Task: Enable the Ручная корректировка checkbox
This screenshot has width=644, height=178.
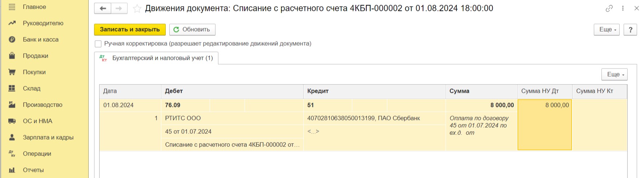Action: pyautogui.click(x=98, y=44)
